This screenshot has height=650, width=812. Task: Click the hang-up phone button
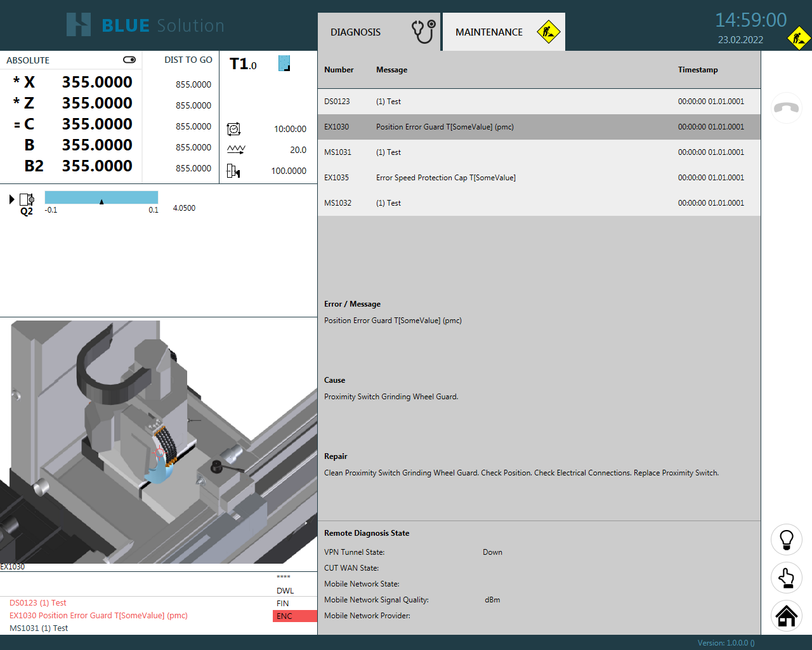(787, 108)
